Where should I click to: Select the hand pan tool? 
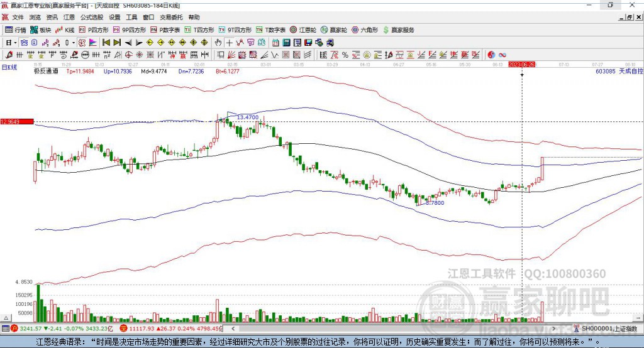pyautogui.click(x=218, y=43)
